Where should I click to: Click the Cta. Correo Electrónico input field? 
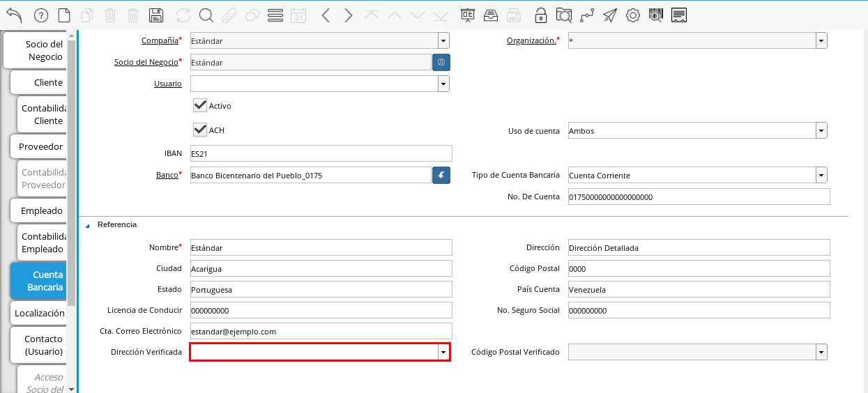(321, 331)
